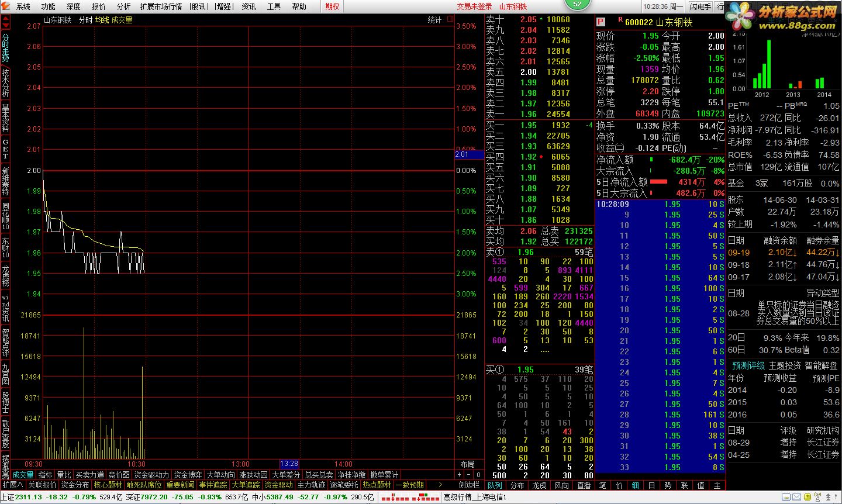Open GET in the left sidebar
This screenshot has height=504, width=842.
(x=5, y=149)
